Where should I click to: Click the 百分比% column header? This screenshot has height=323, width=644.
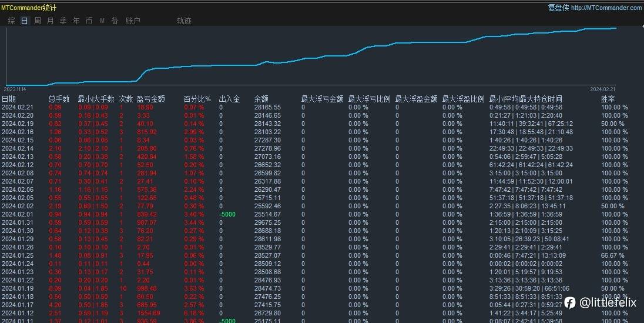click(x=197, y=99)
